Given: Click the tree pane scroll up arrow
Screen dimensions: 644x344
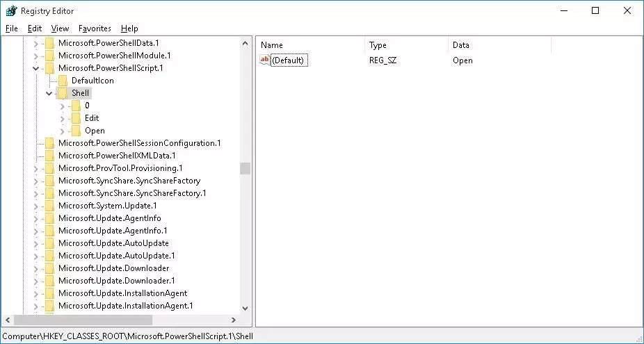Looking at the screenshot, I should click(x=245, y=43).
